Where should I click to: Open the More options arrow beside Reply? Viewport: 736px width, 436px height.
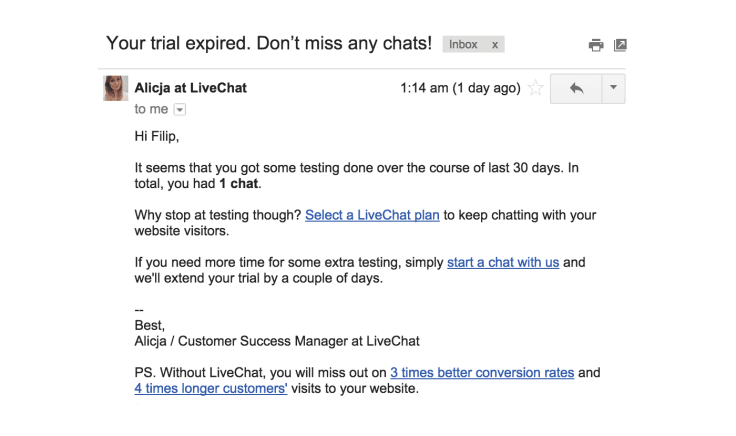point(613,88)
